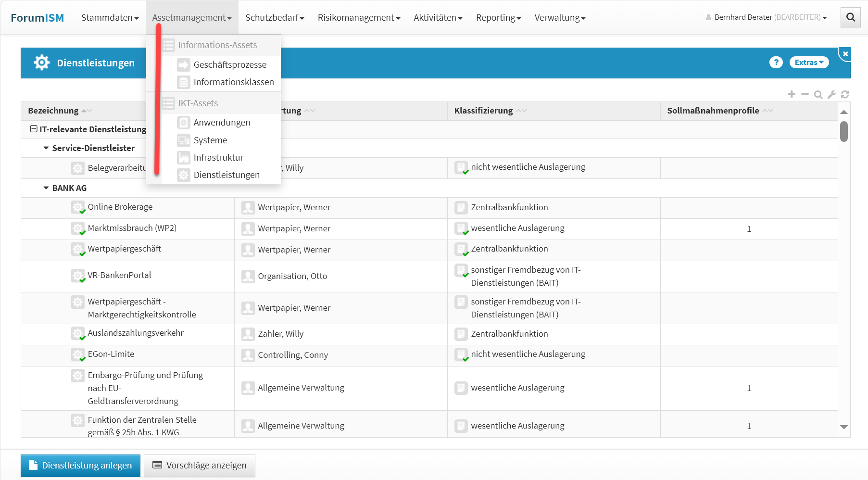The image size is (868, 480).
Task: Sort by the Klassifizierung column
Action: tap(484, 111)
